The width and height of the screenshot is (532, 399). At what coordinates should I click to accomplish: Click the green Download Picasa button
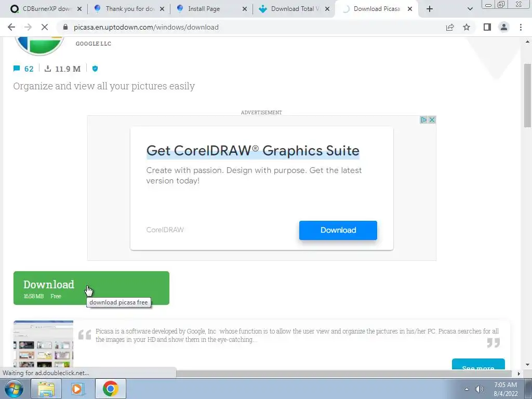91,288
